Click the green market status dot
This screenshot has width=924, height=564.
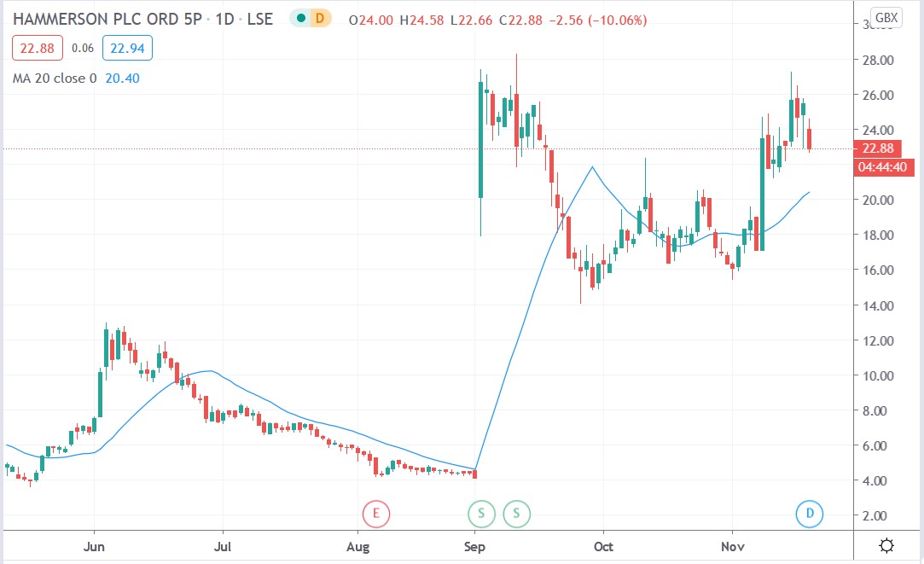(301, 18)
